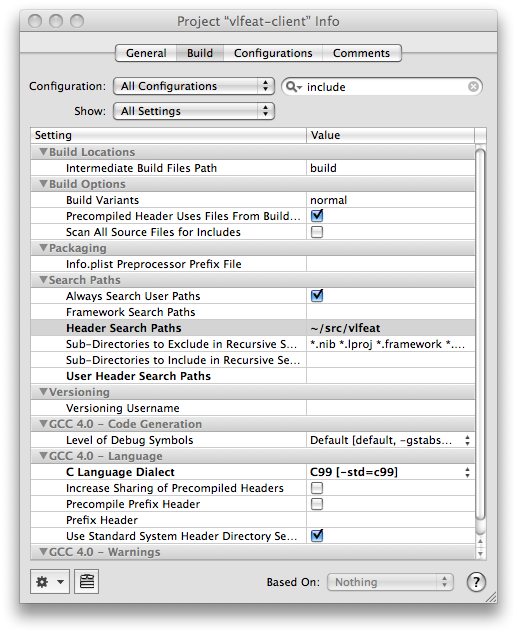Click the Setting column header
Screen dimensions: 517x633
[x=169, y=135]
